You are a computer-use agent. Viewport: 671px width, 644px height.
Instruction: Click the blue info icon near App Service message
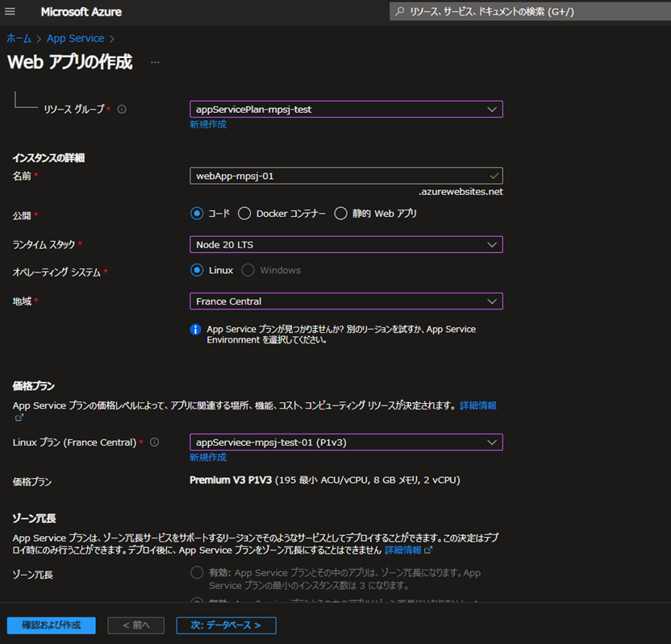195,330
